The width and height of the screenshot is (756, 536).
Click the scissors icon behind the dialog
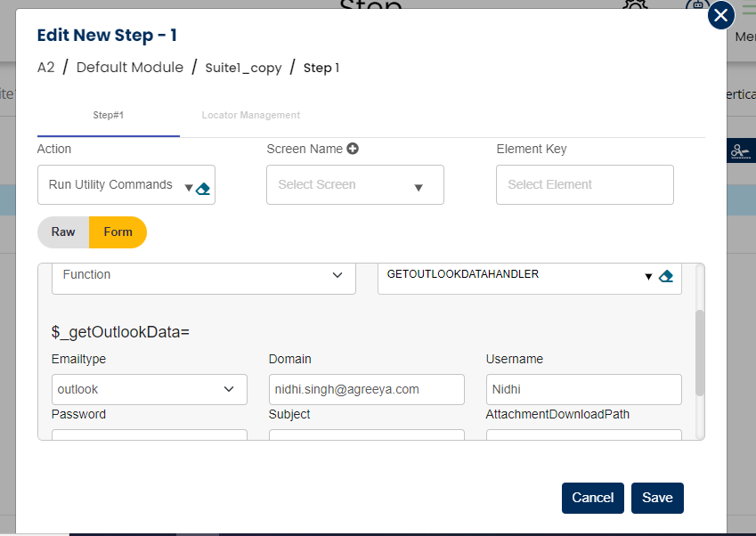pos(740,151)
